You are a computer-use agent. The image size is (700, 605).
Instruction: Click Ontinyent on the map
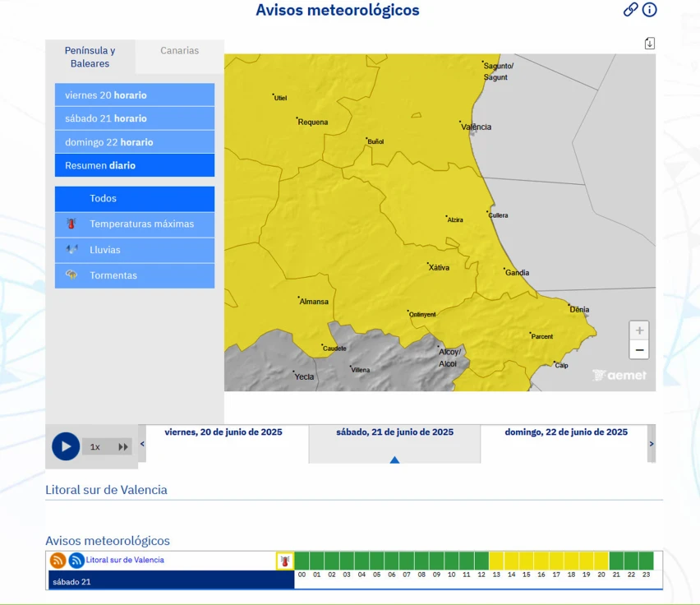tap(421, 314)
